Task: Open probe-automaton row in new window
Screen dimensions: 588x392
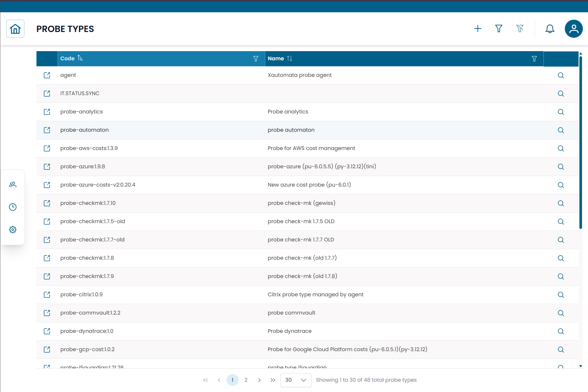Action: 47,130
